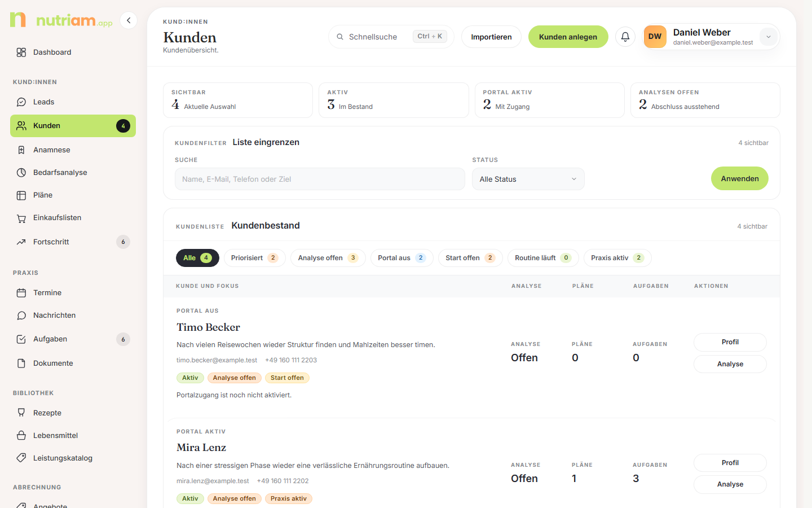812x508 pixels.
Task: Click the Mira Lenz customer name
Action: click(x=201, y=448)
